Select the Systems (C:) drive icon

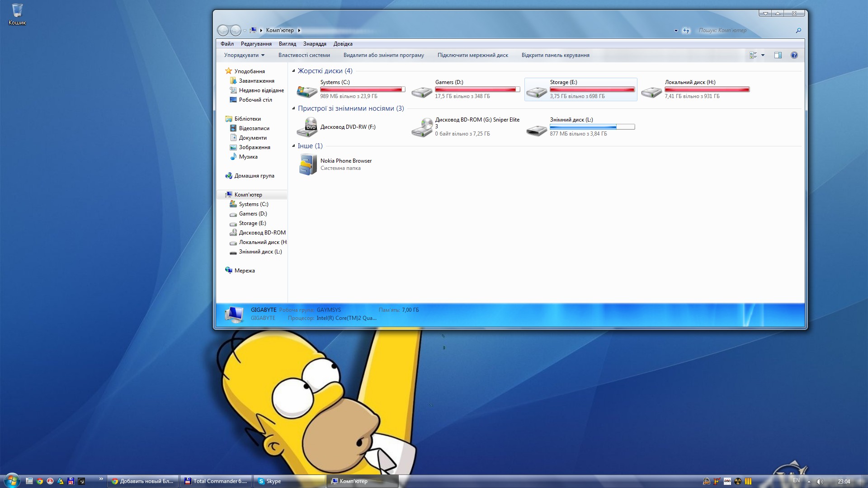click(307, 91)
